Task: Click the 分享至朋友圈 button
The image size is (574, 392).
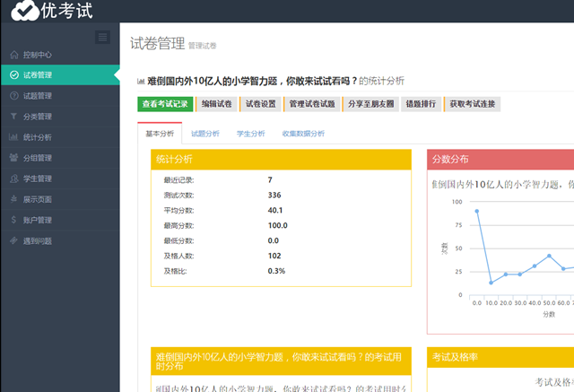Action: 370,104
